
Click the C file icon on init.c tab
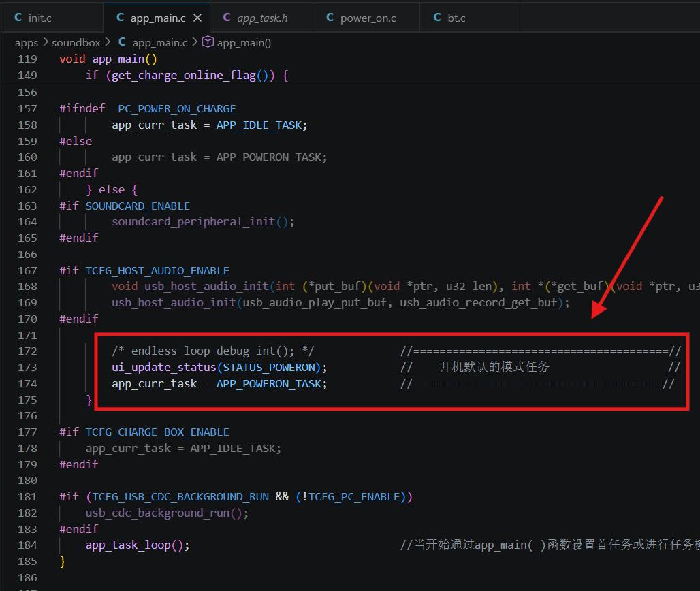tap(18, 18)
